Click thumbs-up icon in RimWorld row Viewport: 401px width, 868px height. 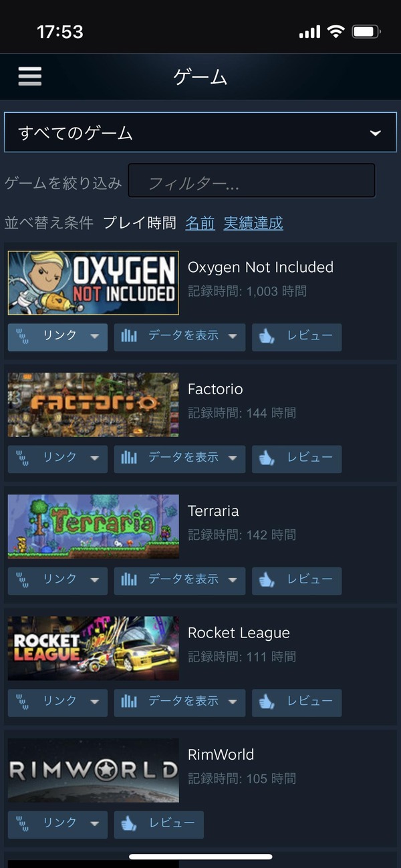coord(129,824)
